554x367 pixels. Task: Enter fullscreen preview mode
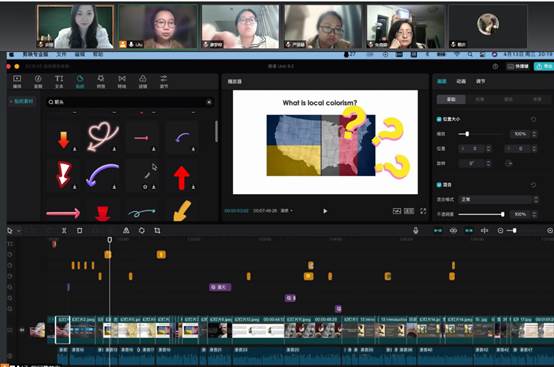click(x=423, y=211)
